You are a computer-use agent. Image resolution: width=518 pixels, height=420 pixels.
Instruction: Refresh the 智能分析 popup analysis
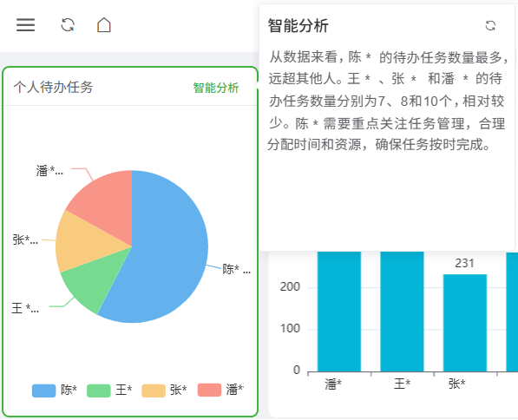click(490, 26)
